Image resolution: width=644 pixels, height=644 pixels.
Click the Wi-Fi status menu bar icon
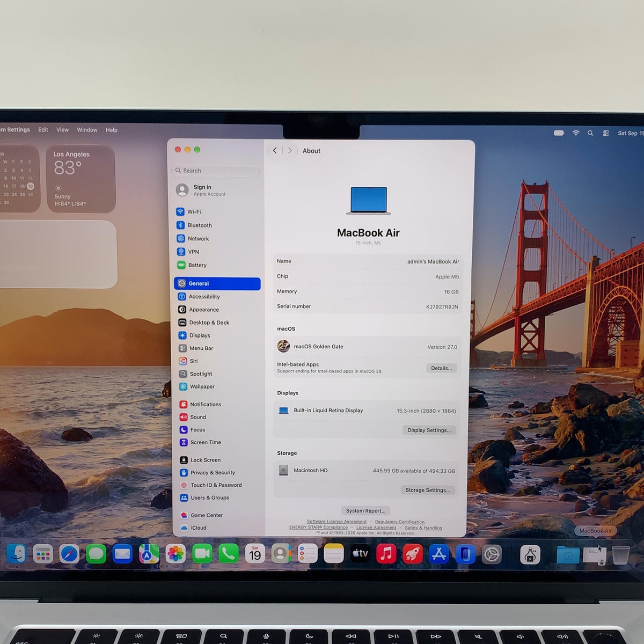pos(576,133)
